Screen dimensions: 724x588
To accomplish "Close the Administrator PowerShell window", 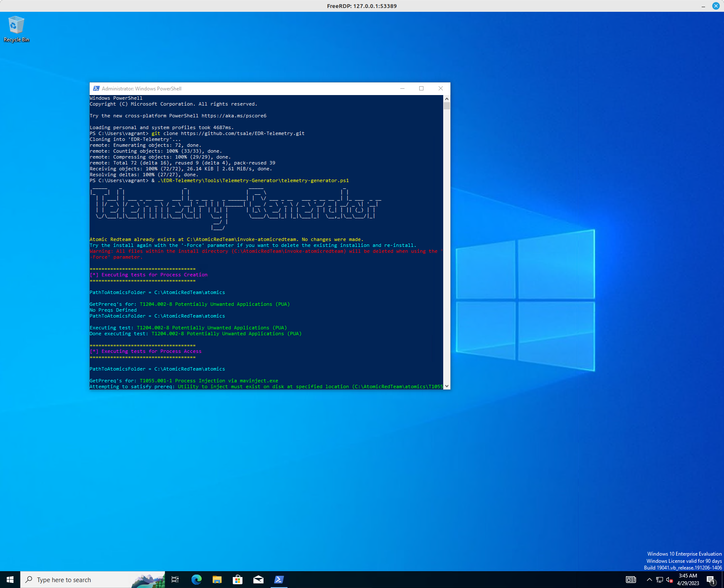I will pyautogui.click(x=441, y=89).
